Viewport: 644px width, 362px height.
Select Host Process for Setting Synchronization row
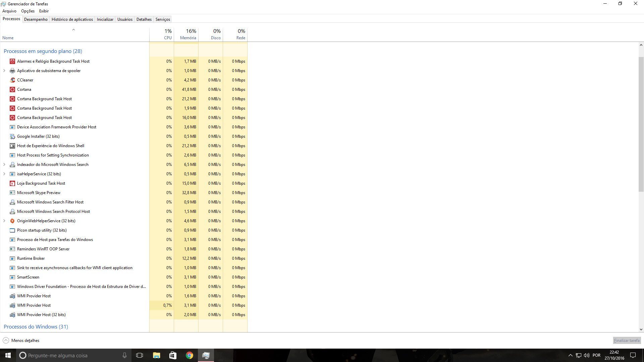tap(124, 155)
